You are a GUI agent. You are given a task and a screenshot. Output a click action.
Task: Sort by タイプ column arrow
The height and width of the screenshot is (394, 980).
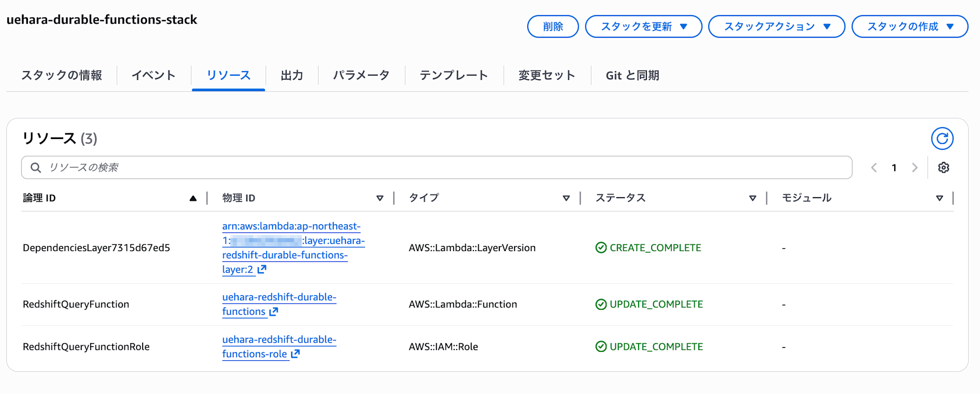click(566, 198)
